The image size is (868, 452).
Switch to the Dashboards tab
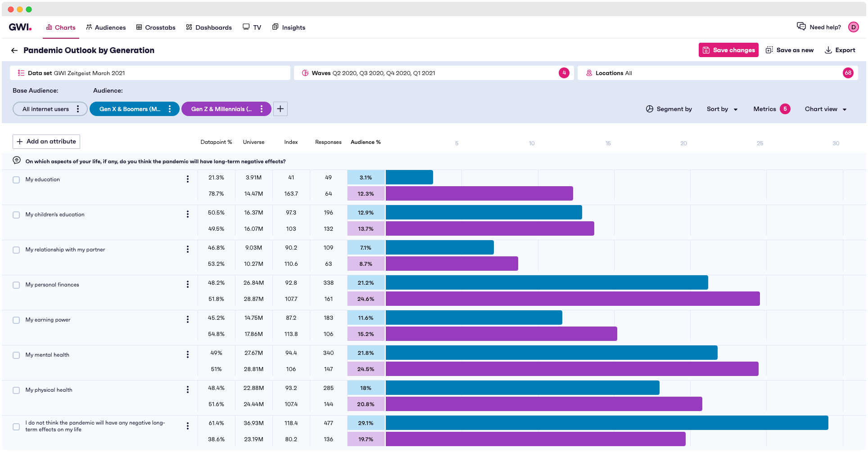[208, 27]
